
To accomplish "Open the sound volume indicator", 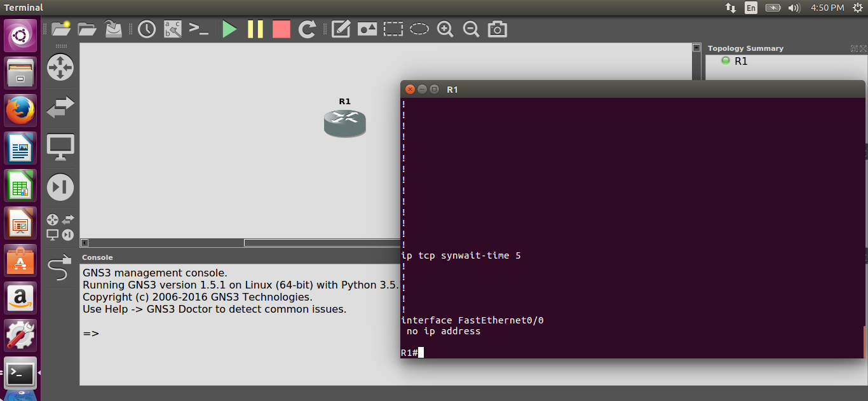I will pos(794,8).
